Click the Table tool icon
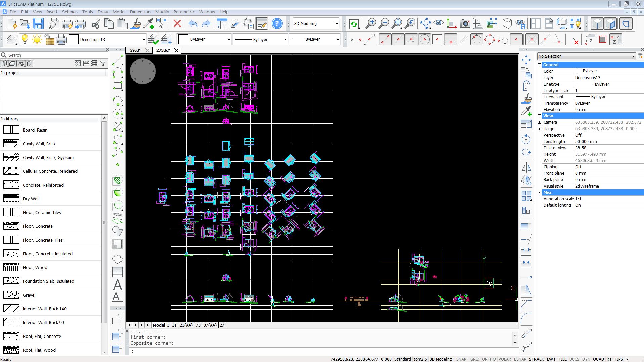This screenshot has height=362, width=644. (117, 272)
